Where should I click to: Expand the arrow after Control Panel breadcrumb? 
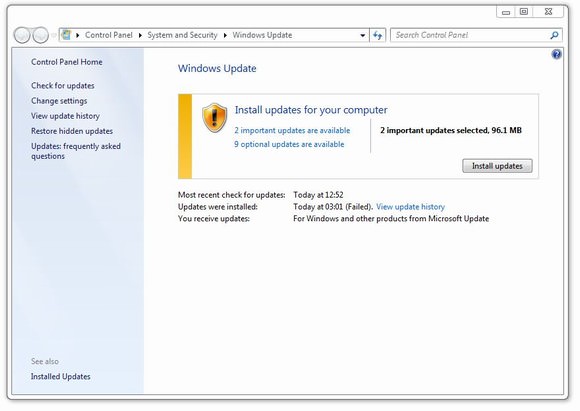click(140, 35)
